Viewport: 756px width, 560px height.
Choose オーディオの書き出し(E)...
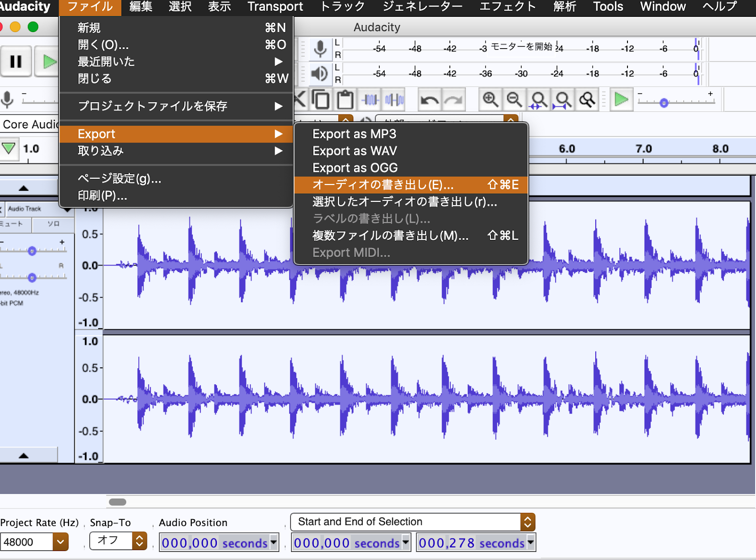(x=411, y=185)
